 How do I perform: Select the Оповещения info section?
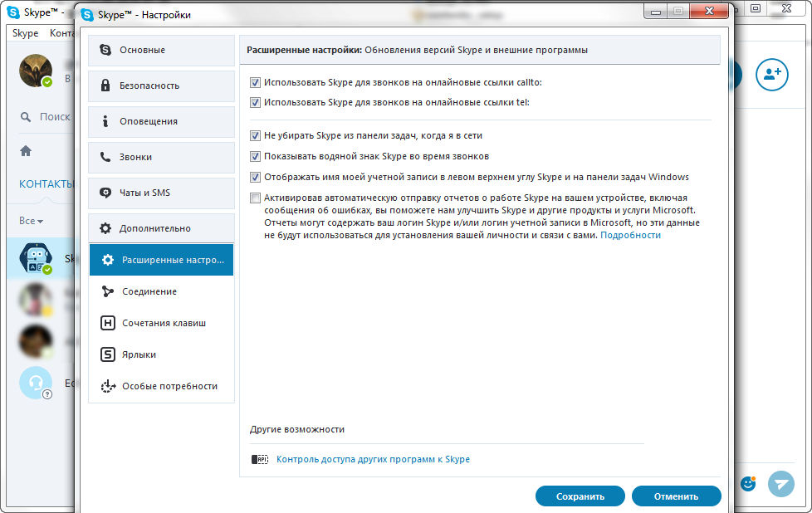click(162, 121)
